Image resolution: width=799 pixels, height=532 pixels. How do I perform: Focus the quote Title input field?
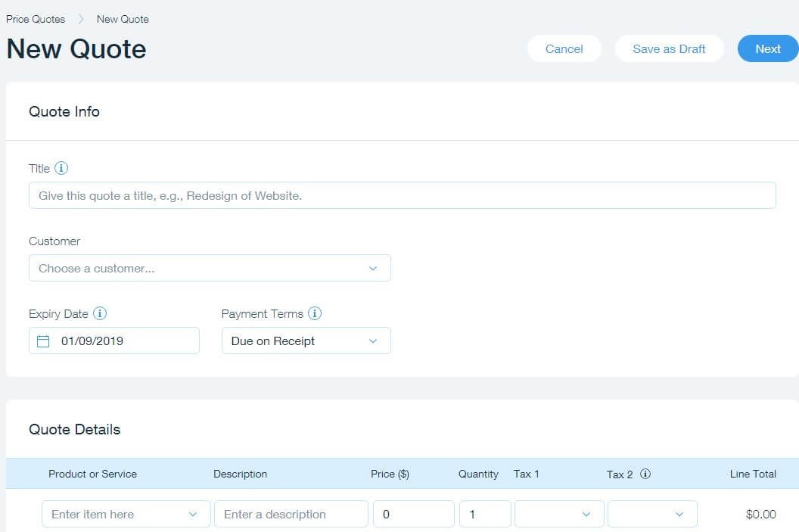[402, 196]
